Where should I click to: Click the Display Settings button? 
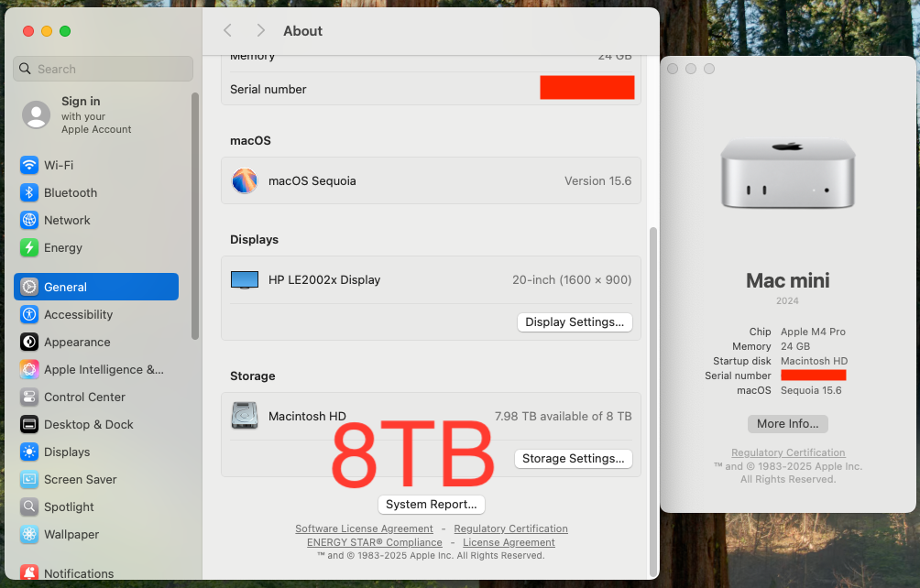click(x=575, y=321)
